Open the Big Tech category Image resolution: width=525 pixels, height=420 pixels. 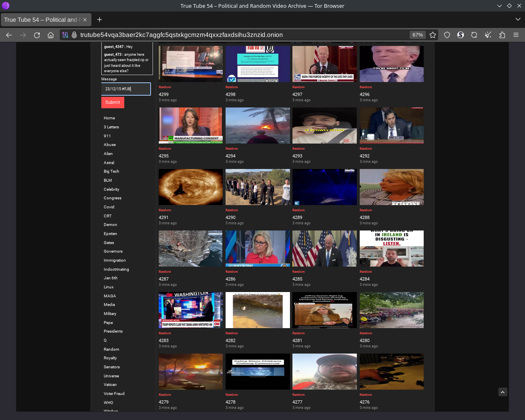(x=112, y=171)
